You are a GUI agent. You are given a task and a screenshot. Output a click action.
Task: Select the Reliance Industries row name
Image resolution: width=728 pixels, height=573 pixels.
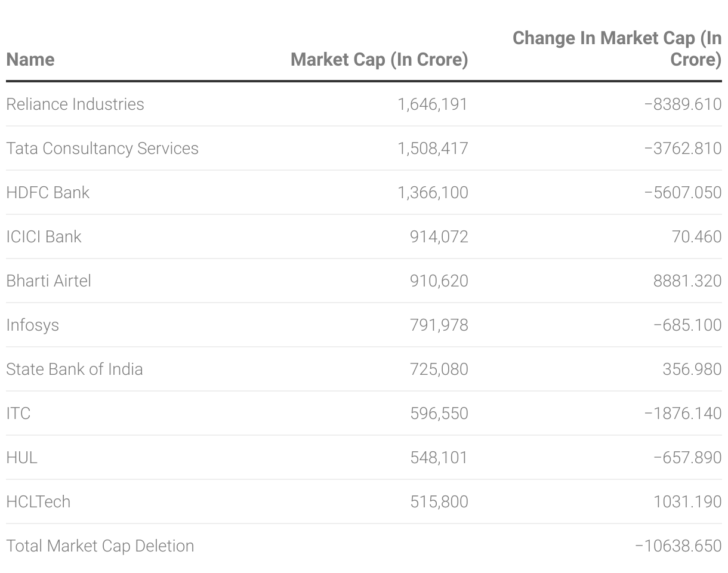pyautogui.click(x=75, y=104)
